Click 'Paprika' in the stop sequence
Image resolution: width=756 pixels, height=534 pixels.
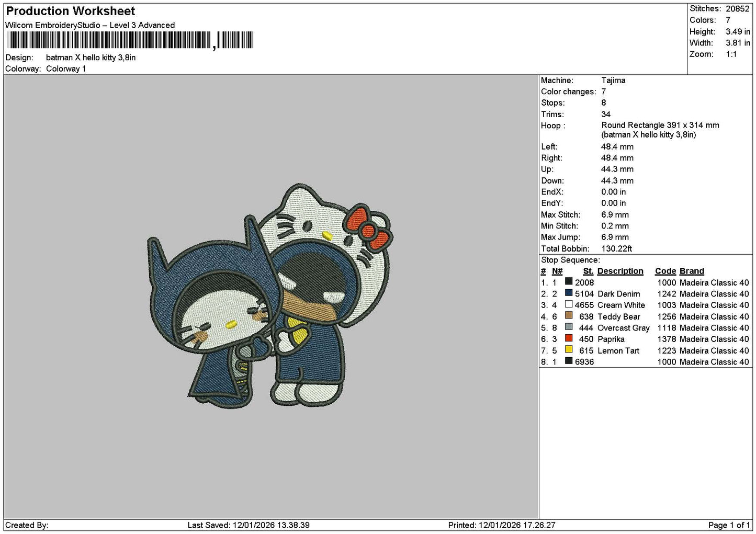[611, 339]
